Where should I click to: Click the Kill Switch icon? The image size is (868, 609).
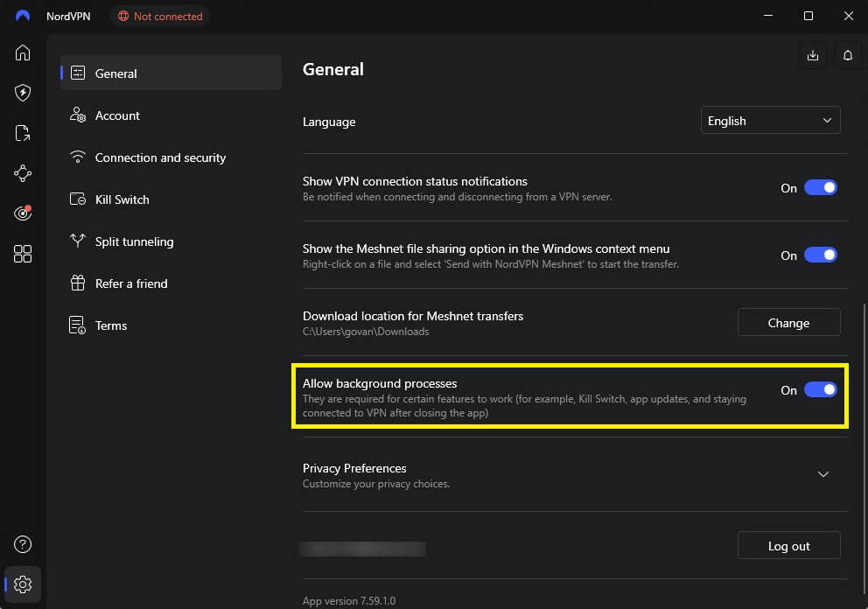click(x=78, y=199)
